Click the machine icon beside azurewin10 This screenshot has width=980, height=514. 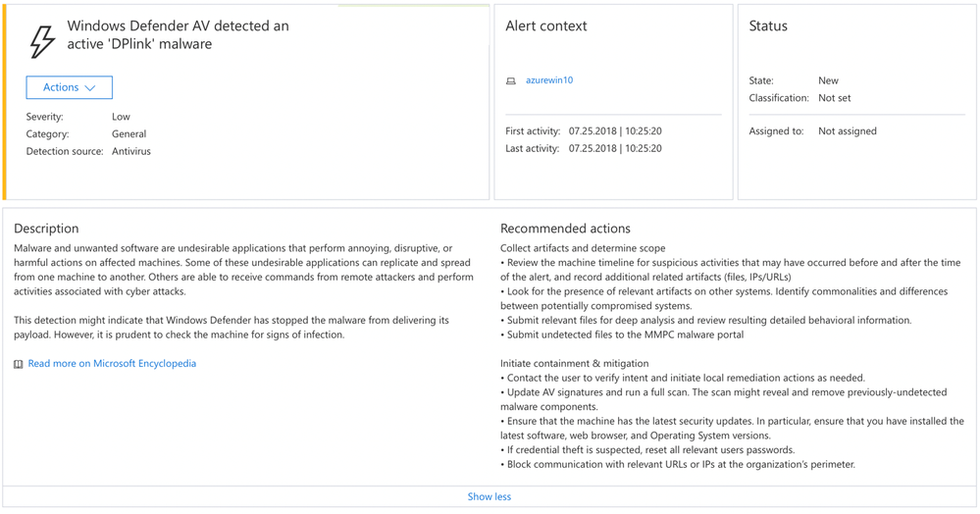[x=511, y=81]
